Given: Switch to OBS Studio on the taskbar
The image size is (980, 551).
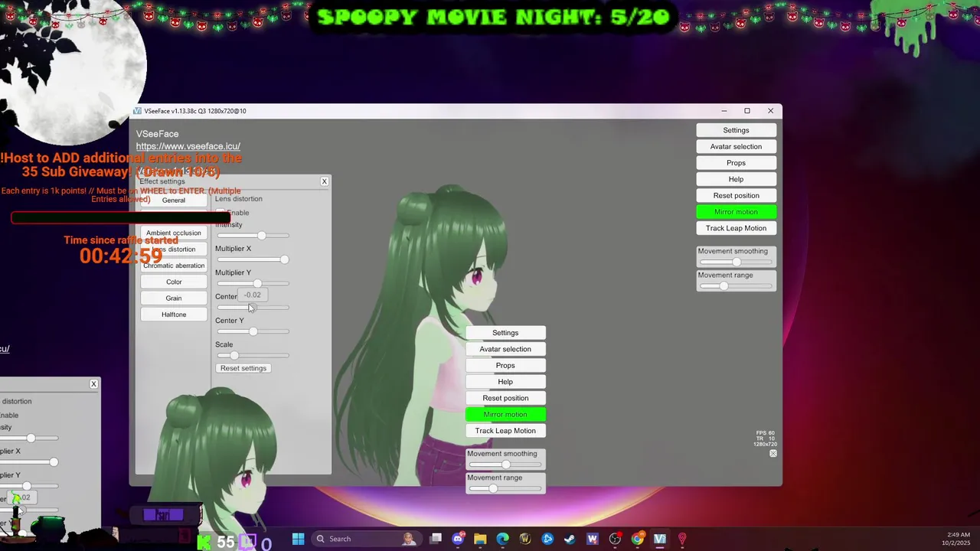Looking at the screenshot, I should (x=615, y=539).
